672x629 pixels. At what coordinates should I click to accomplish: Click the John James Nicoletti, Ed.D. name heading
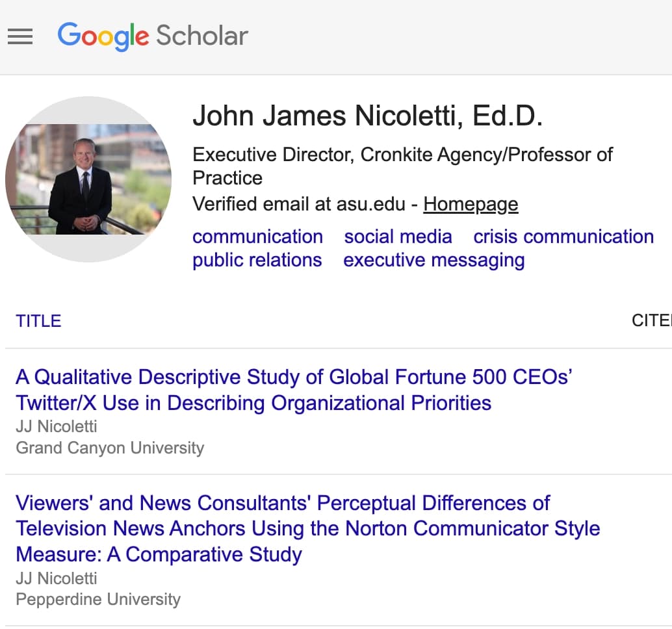point(367,116)
